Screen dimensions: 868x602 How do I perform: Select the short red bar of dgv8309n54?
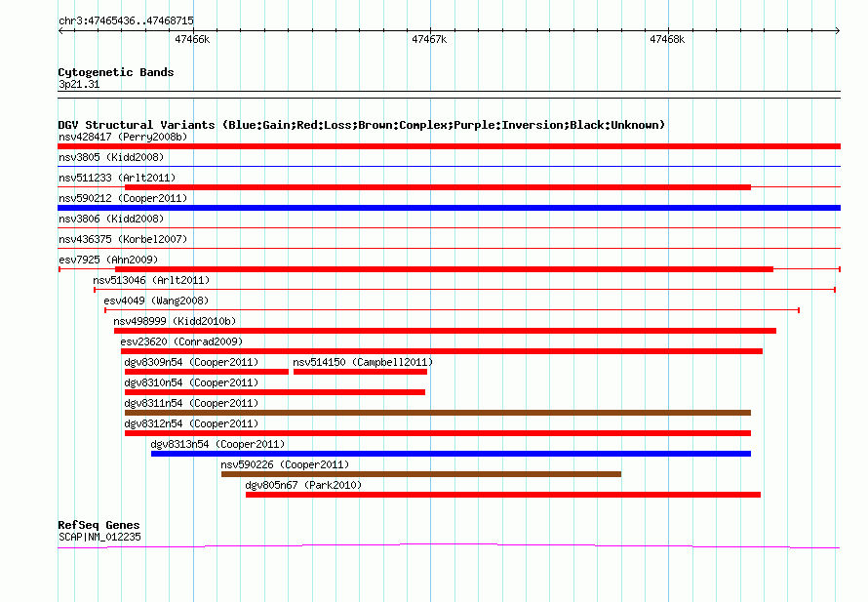[x=207, y=372]
